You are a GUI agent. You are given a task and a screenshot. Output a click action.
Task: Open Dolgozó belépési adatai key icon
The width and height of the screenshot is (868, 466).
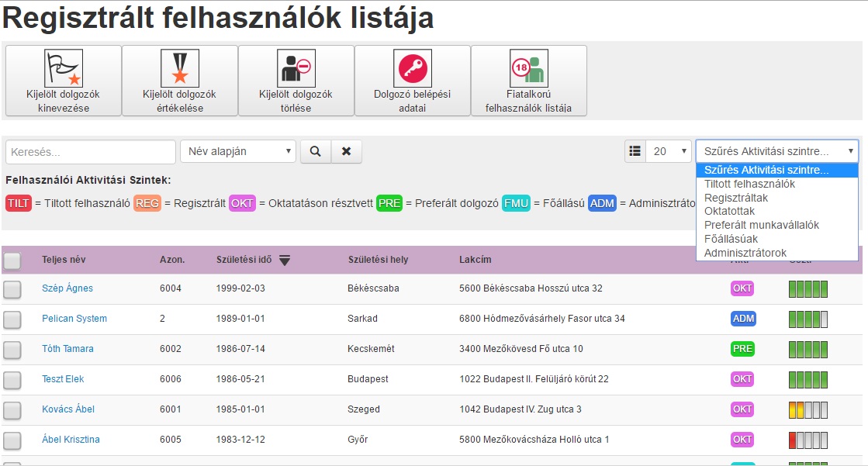tap(411, 67)
